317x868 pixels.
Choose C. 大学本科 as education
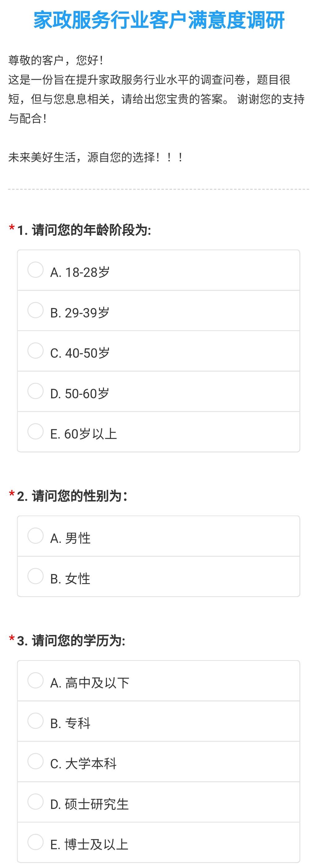coord(35,761)
